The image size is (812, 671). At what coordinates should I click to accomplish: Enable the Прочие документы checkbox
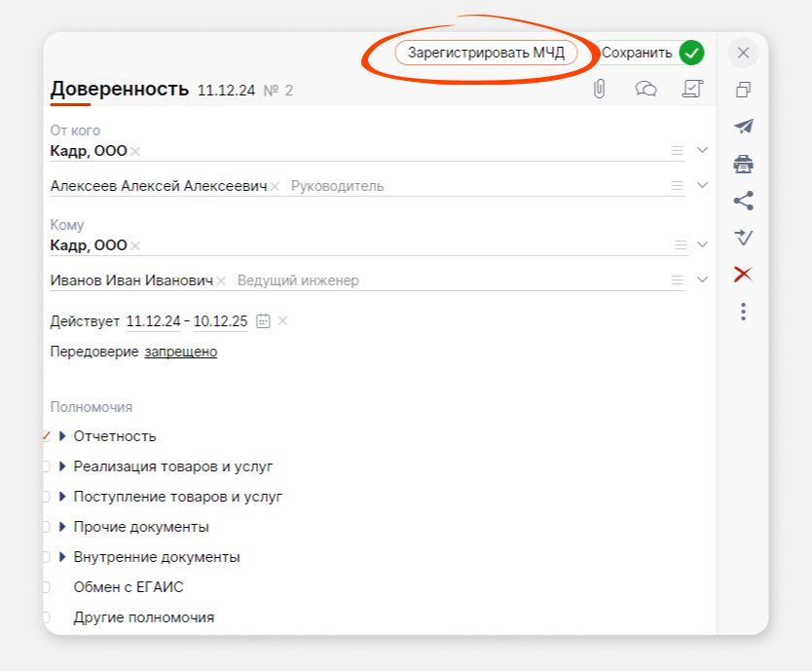pyautogui.click(x=46, y=527)
